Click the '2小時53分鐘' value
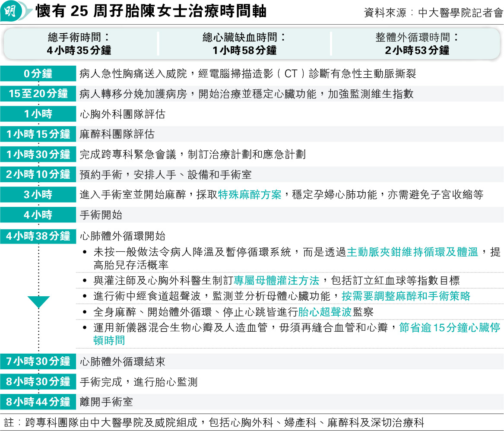The width and height of the screenshot is (504, 431). pyautogui.click(x=417, y=51)
